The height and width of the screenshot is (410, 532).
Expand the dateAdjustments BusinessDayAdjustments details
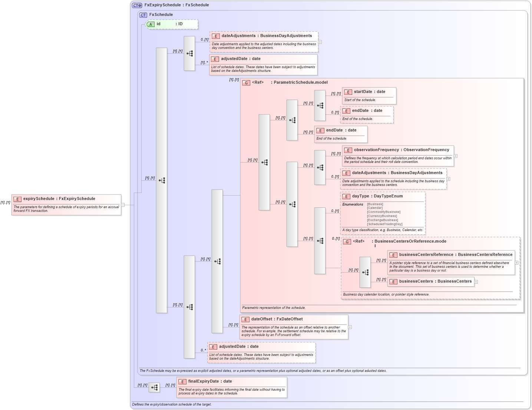[x=320, y=42]
